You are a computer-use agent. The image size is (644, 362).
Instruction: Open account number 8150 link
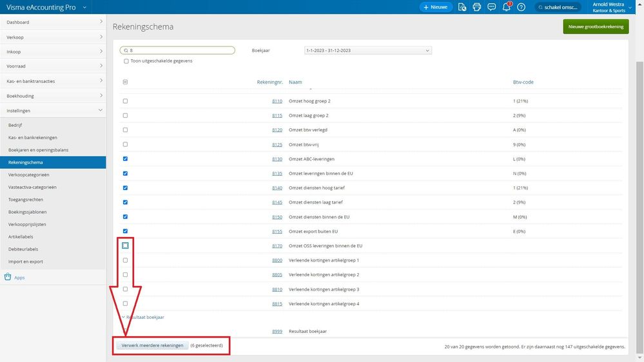[x=277, y=217]
